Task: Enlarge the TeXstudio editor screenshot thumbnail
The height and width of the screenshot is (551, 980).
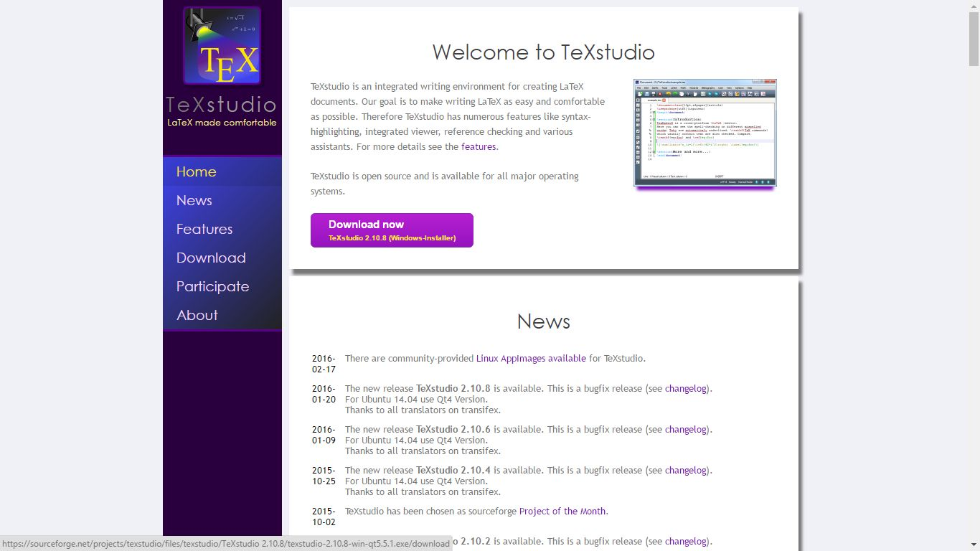Action: pos(705,133)
